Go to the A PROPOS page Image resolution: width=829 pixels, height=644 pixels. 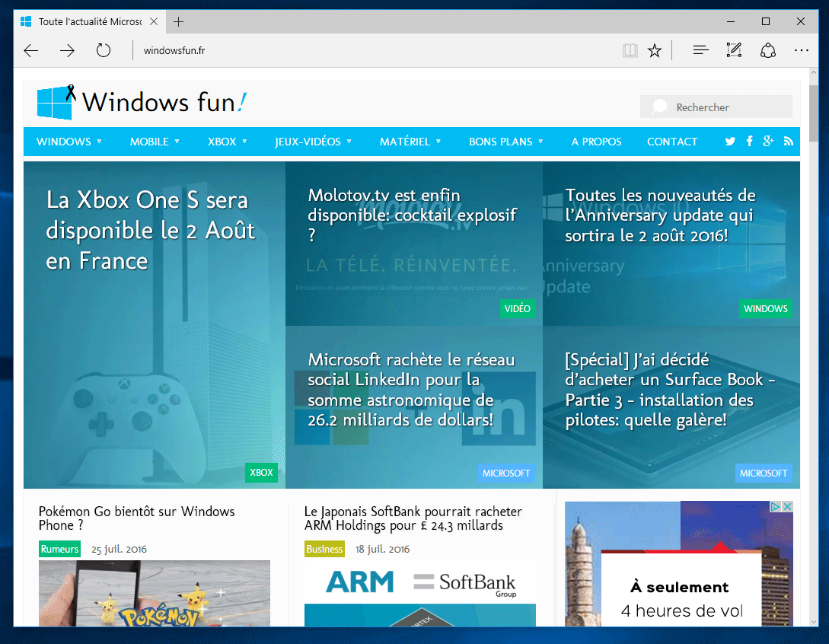[x=596, y=142]
